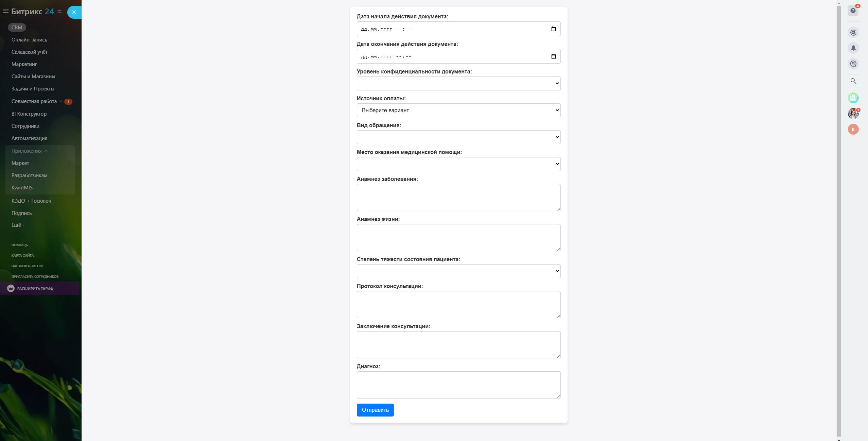Open the help question-mark icon
This screenshot has height=441, width=868.
[x=853, y=11]
